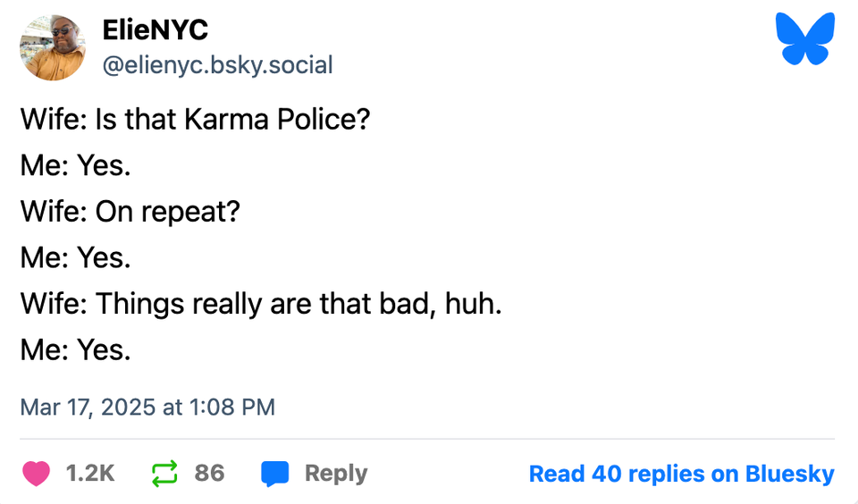Open ElieNYC's profile avatar photo

point(52,47)
